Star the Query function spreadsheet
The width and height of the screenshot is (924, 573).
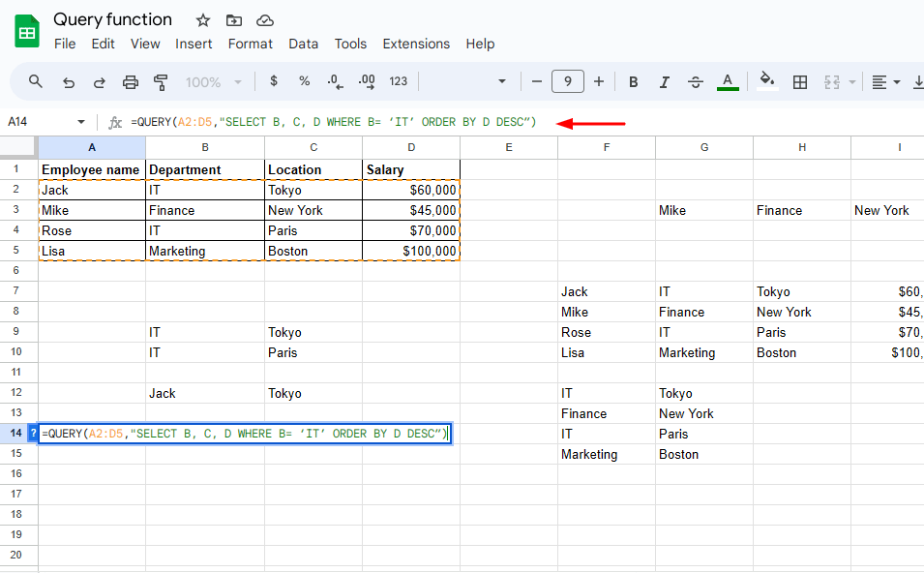tap(202, 19)
